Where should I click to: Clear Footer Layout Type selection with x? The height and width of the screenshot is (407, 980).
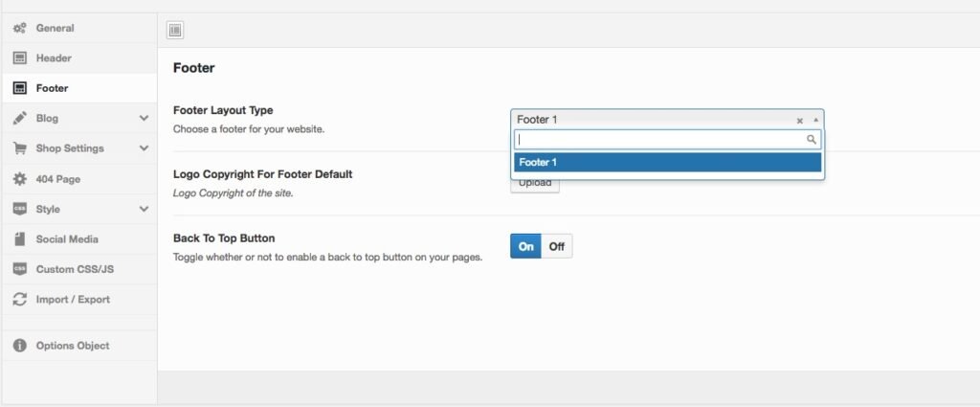click(799, 121)
